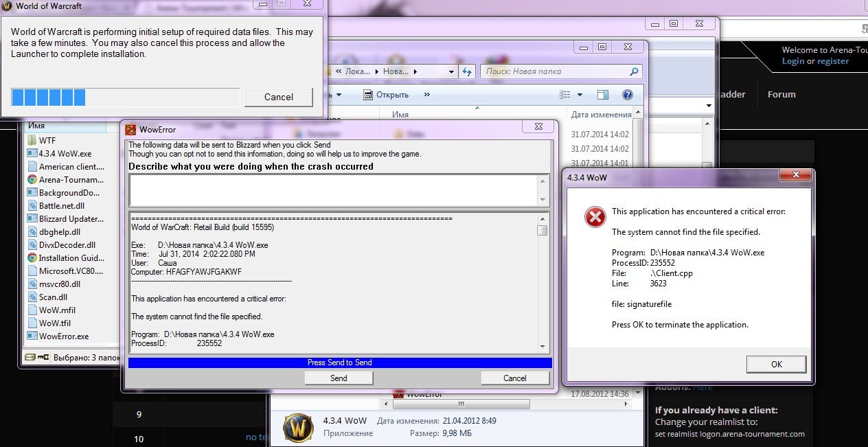Click the WTF folder icon in file list
The height and width of the screenshot is (447, 868).
(x=32, y=140)
